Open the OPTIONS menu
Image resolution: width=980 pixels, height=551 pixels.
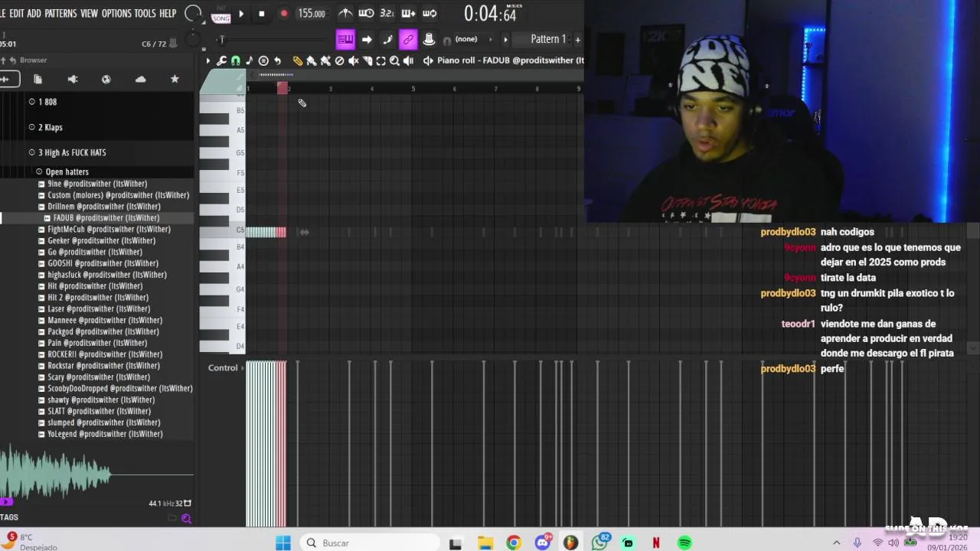(116, 14)
